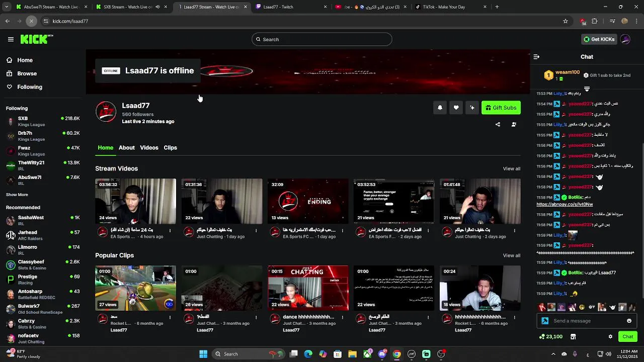
Task: Open options menu for 00:24 clip
Action: [x=514, y=317]
